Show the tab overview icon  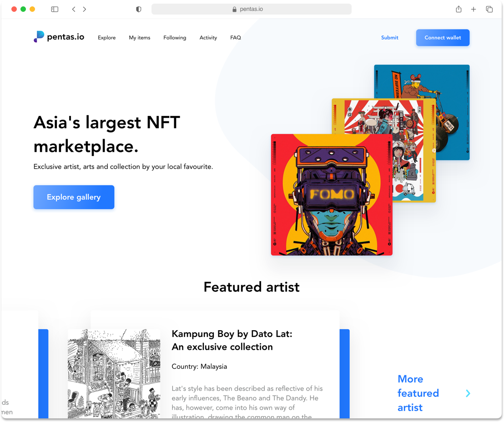click(x=489, y=9)
